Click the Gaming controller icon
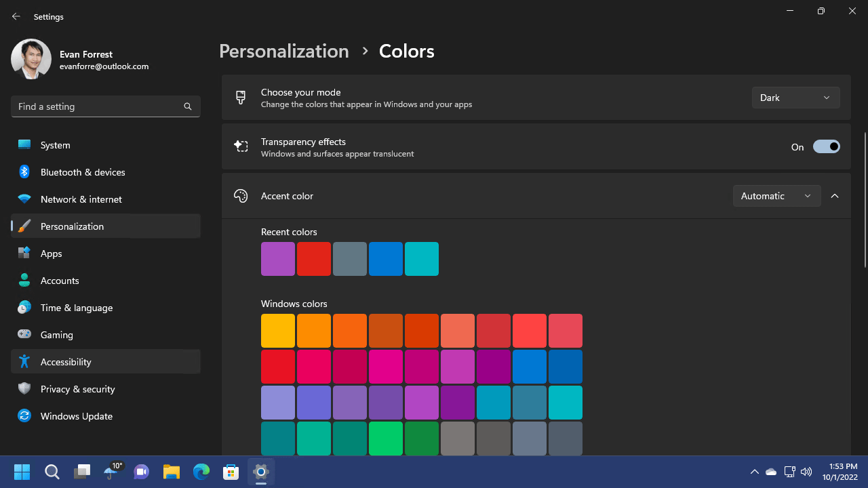Screen dimensions: 868x488 [x=25, y=335]
